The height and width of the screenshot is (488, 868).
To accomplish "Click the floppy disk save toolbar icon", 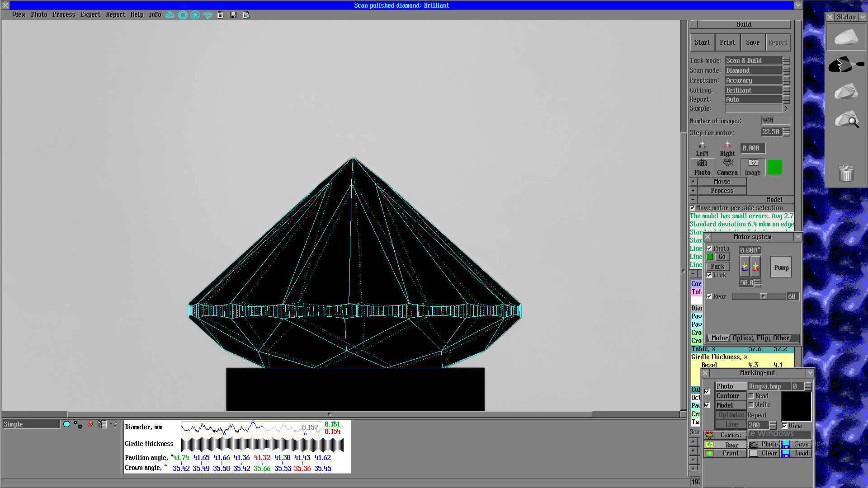I will coord(233,15).
